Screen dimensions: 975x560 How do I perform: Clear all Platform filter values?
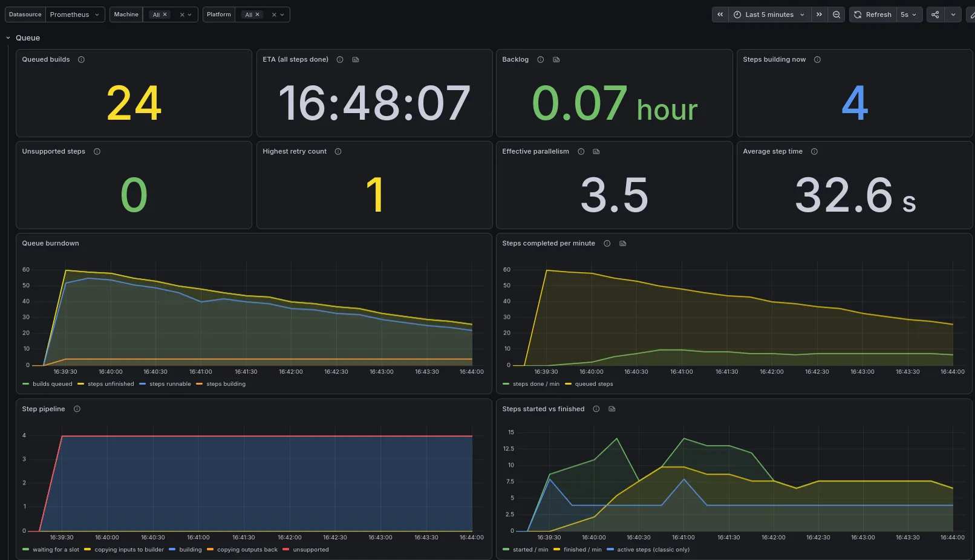274,15
